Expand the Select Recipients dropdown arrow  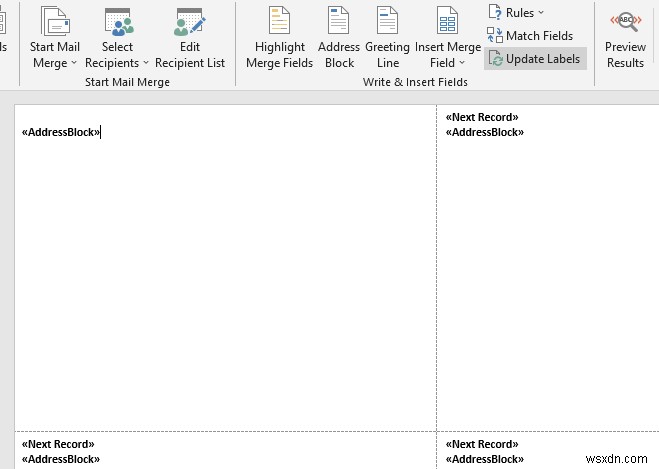point(146,63)
